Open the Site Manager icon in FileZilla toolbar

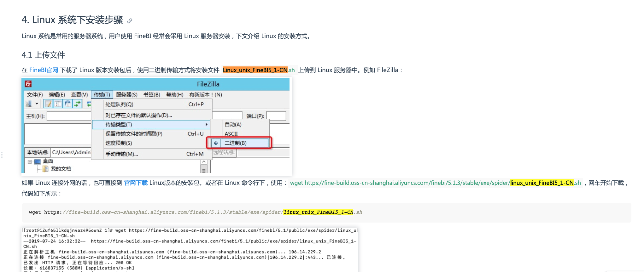[29, 104]
